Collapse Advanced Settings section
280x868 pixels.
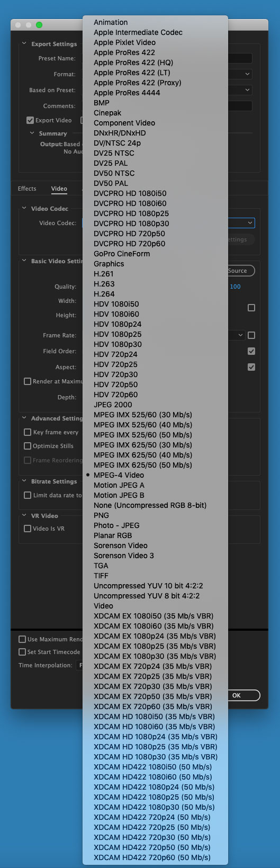24,418
